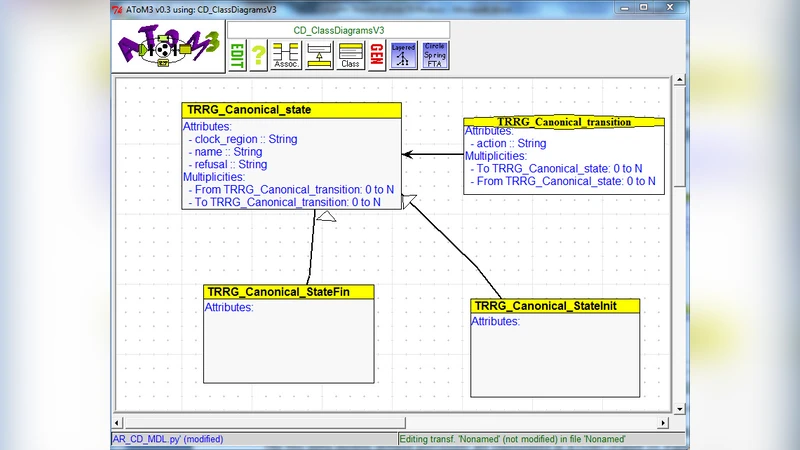This screenshot has width=800, height=450.
Task: Select the Class creation tool
Action: click(x=350, y=56)
